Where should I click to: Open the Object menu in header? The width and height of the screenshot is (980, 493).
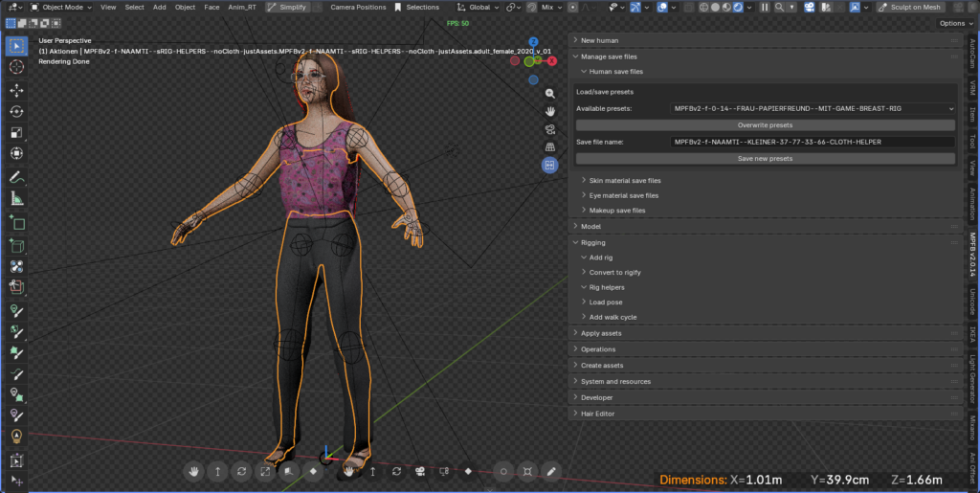pyautogui.click(x=185, y=7)
